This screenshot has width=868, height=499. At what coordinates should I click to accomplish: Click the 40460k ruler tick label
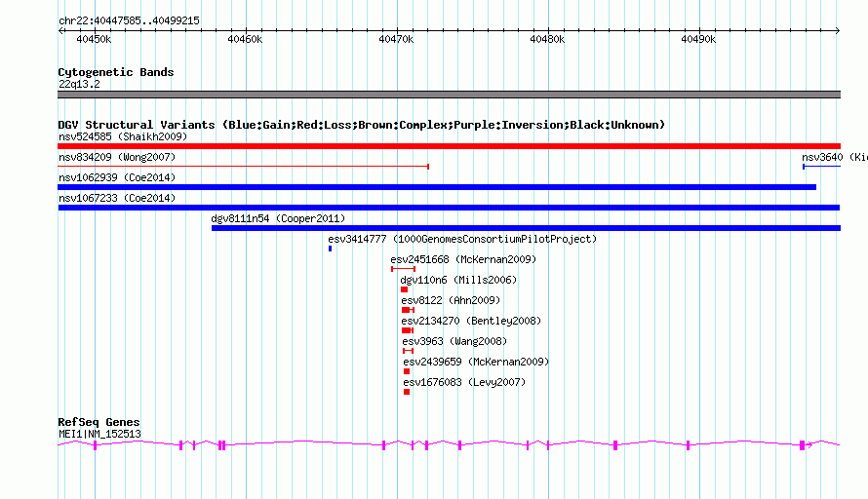click(x=245, y=39)
